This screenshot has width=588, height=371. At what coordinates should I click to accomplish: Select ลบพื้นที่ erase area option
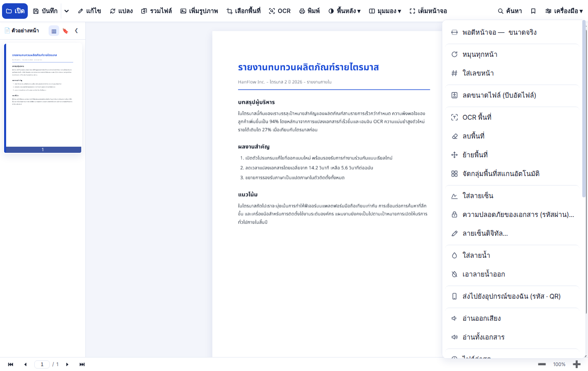click(512, 136)
